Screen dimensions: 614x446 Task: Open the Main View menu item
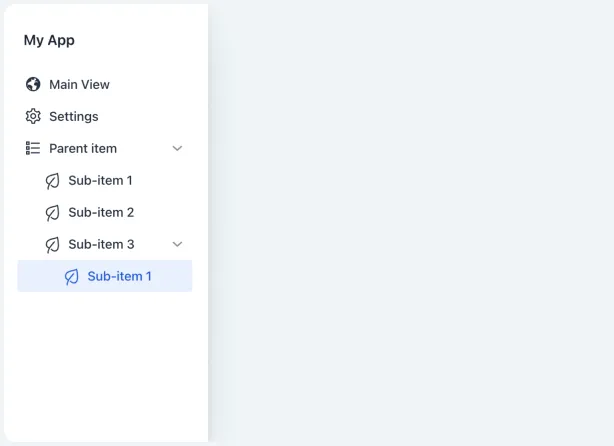click(79, 85)
